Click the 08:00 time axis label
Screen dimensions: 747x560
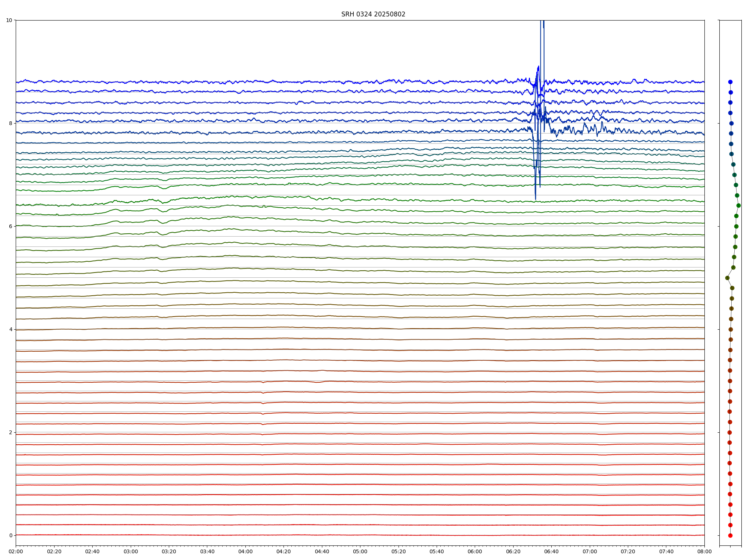pos(704,551)
